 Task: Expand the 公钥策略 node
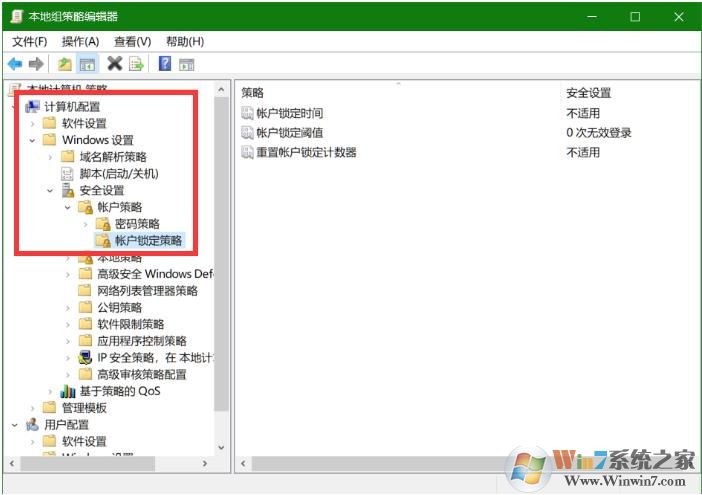68,307
